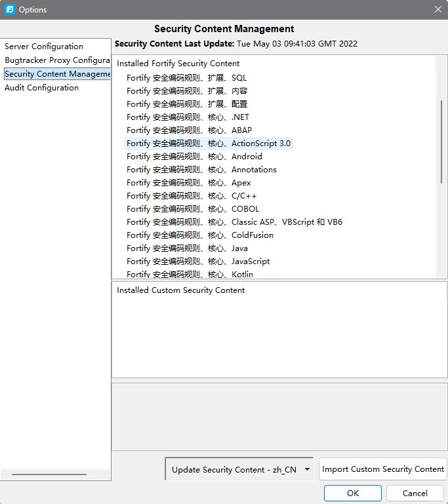Select the Fortify JavaScript core rule
The height and width of the screenshot is (504, 448).
[198, 262]
